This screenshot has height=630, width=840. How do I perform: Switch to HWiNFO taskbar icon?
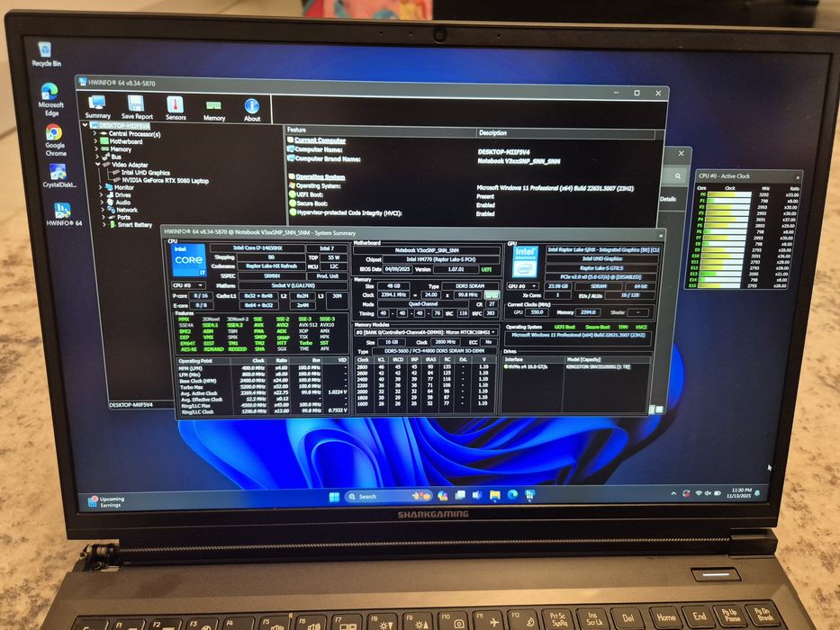point(529,494)
